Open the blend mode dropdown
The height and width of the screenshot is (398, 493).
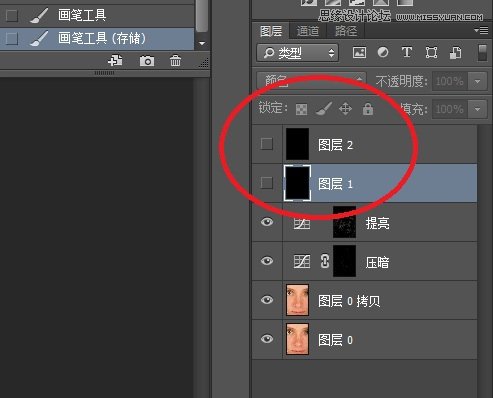(x=311, y=81)
